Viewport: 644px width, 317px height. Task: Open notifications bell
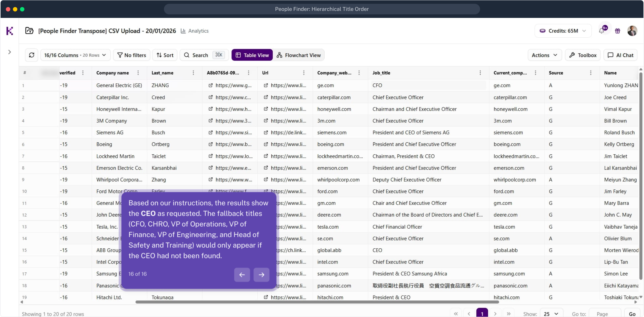602,31
